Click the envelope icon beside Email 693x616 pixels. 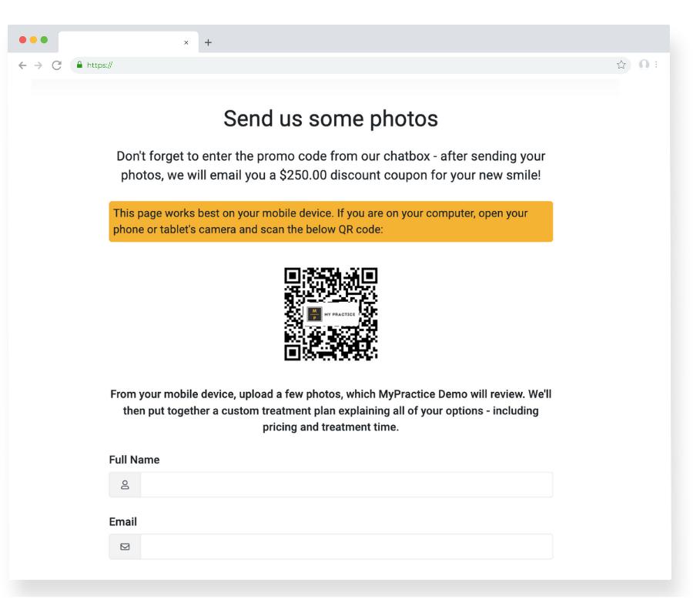[x=125, y=547]
